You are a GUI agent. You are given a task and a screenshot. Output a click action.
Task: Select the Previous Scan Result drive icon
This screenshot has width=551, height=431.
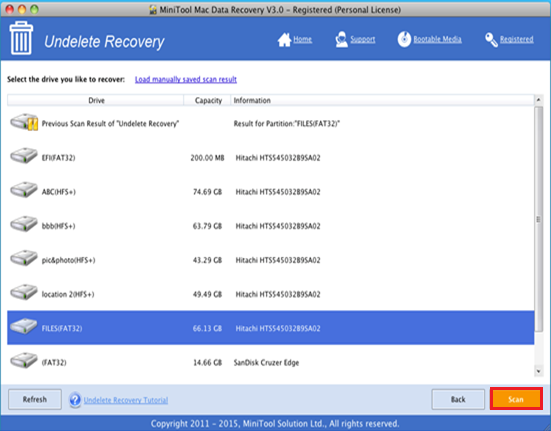pos(24,123)
